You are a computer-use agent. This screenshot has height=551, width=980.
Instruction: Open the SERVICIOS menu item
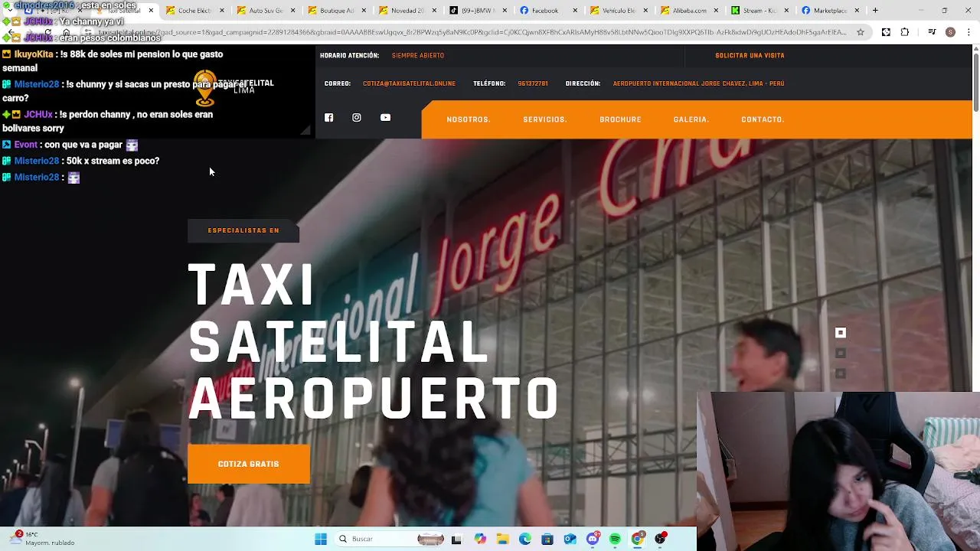pyautogui.click(x=545, y=119)
